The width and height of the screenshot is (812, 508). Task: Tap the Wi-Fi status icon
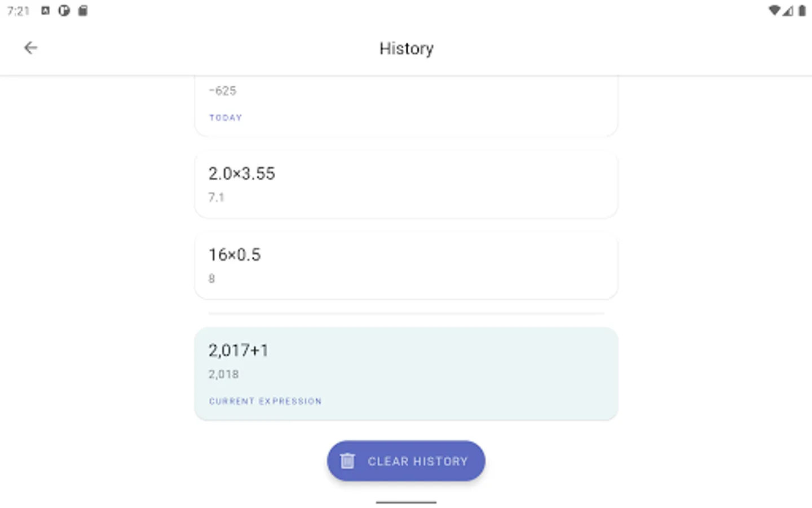click(774, 11)
